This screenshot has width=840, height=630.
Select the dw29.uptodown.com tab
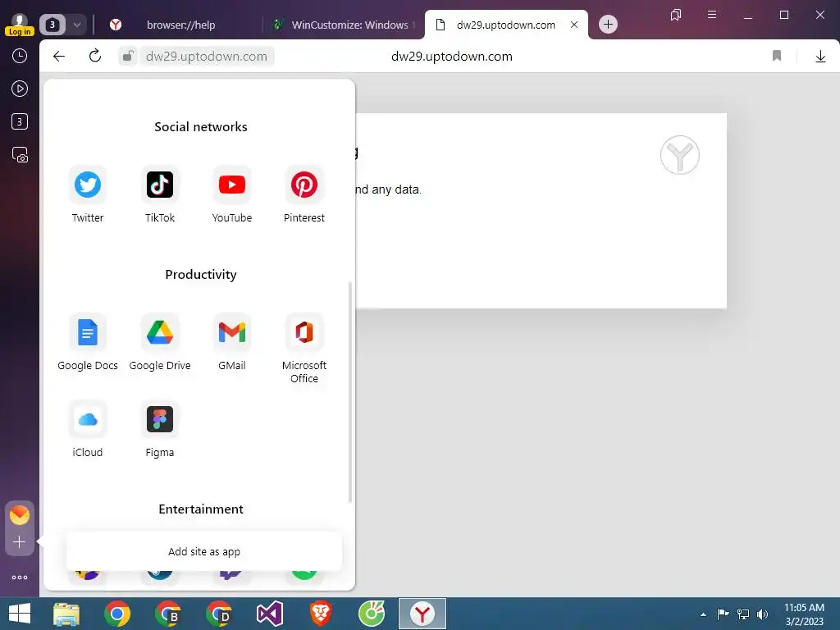[505, 25]
